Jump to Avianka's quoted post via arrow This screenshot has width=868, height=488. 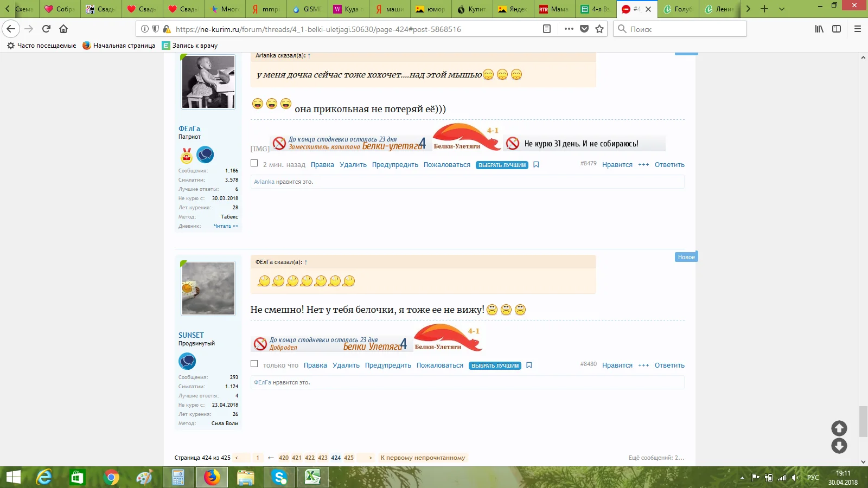[309, 56]
